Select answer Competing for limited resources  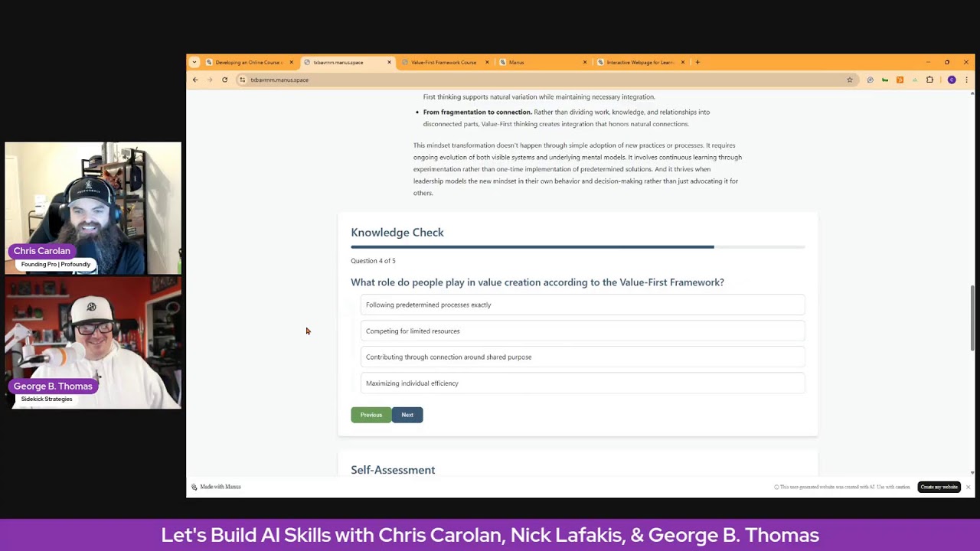[583, 331]
